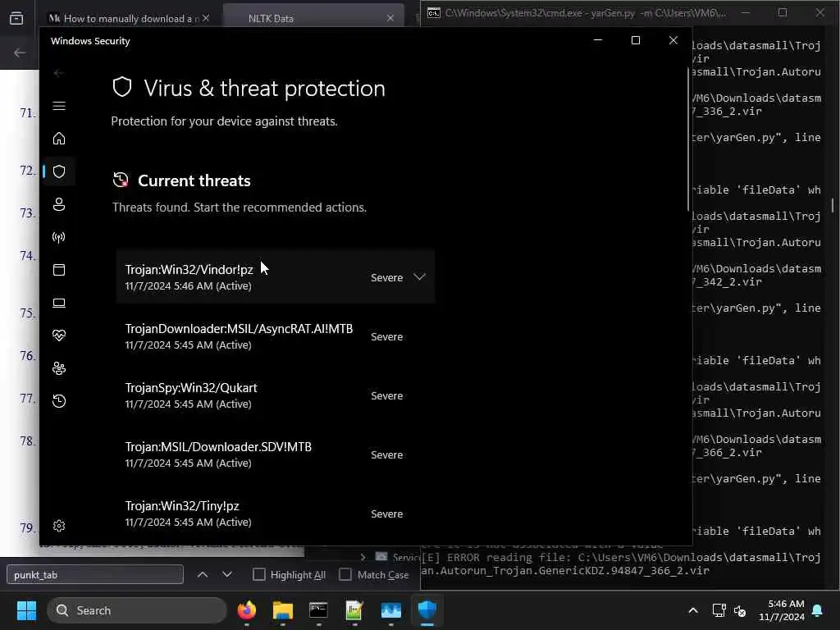
Task: Open clock and date in taskbar
Action: point(781,610)
